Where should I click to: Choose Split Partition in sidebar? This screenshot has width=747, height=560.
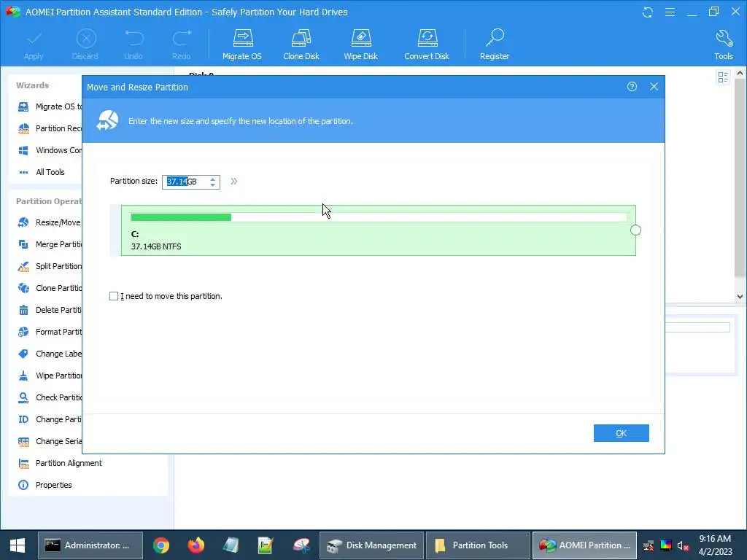pos(50,266)
